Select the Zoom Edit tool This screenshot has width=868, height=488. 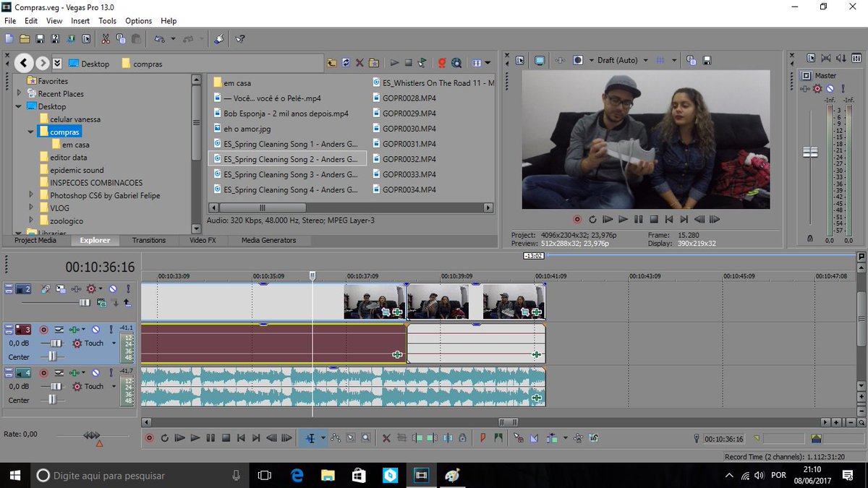pos(366,437)
